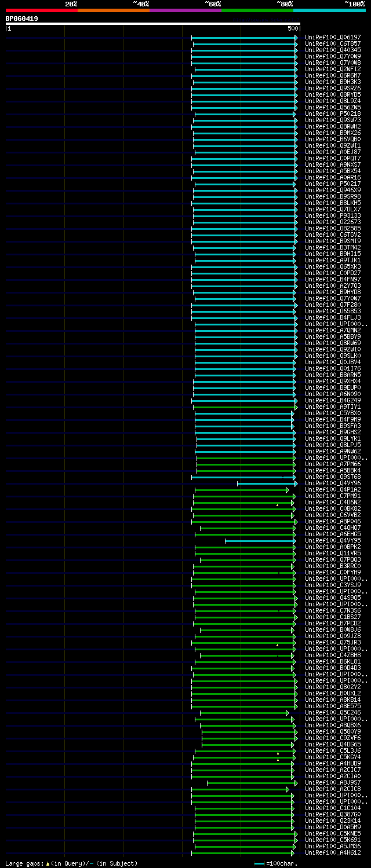Click the UniRef100_B6VQB0 label
Screen dimensions: 371x868
(333, 139)
